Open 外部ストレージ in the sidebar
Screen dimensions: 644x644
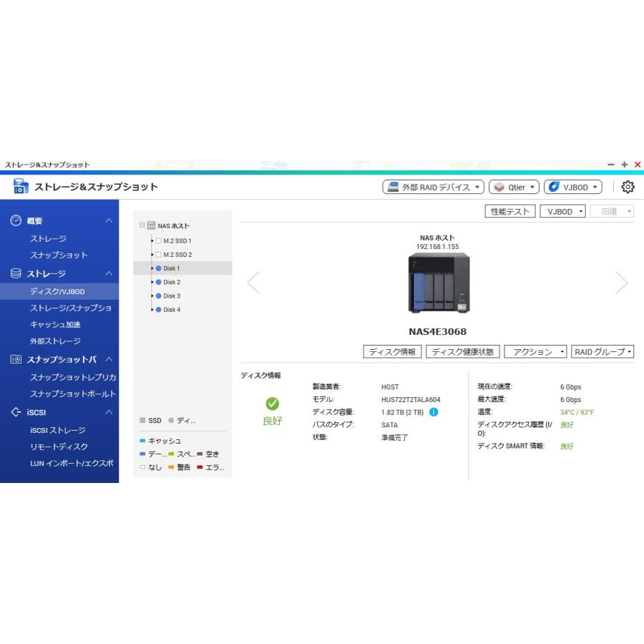[x=55, y=341]
